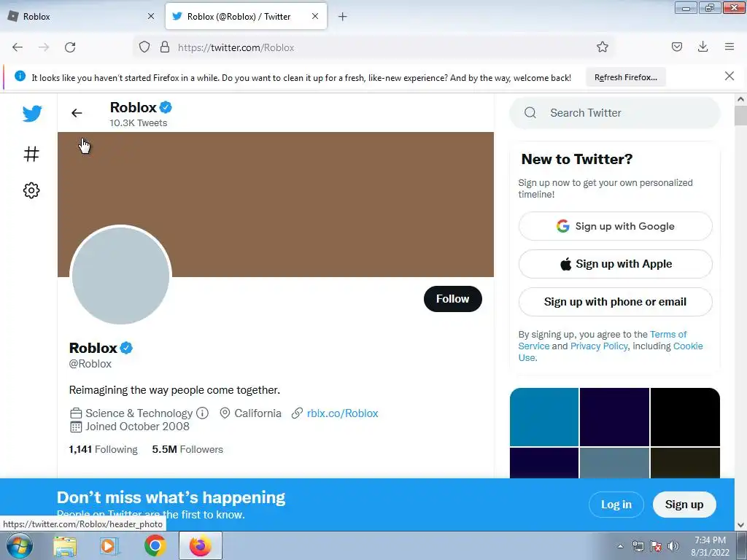
Task: Click 'Joined October 2008' text
Action: click(x=137, y=426)
